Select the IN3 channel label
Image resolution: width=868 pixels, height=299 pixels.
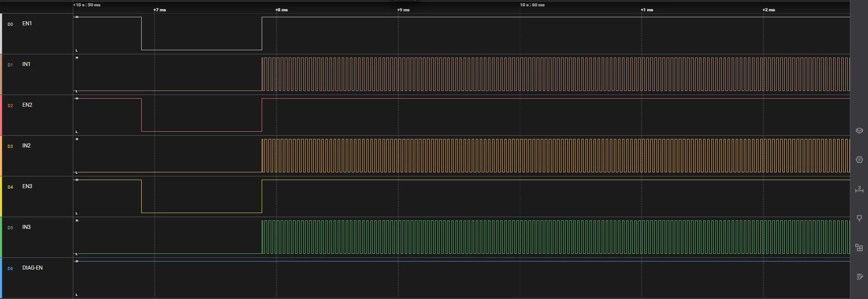click(26, 227)
